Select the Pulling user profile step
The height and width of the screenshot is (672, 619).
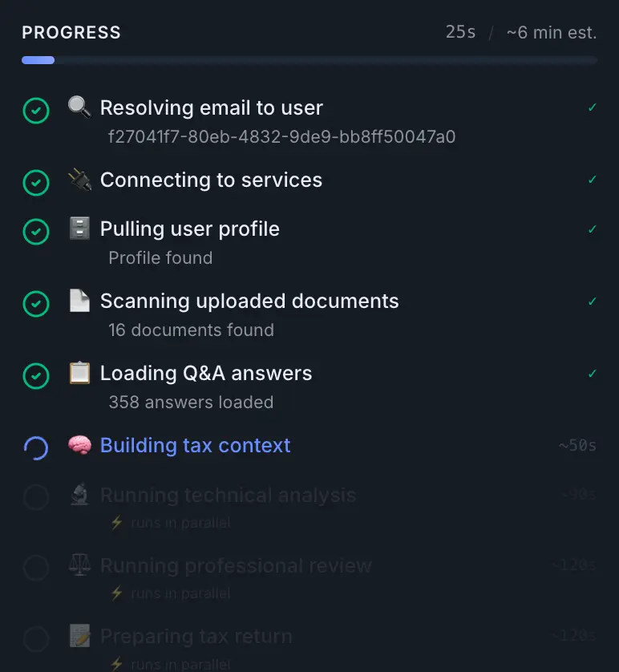(x=189, y=229)
